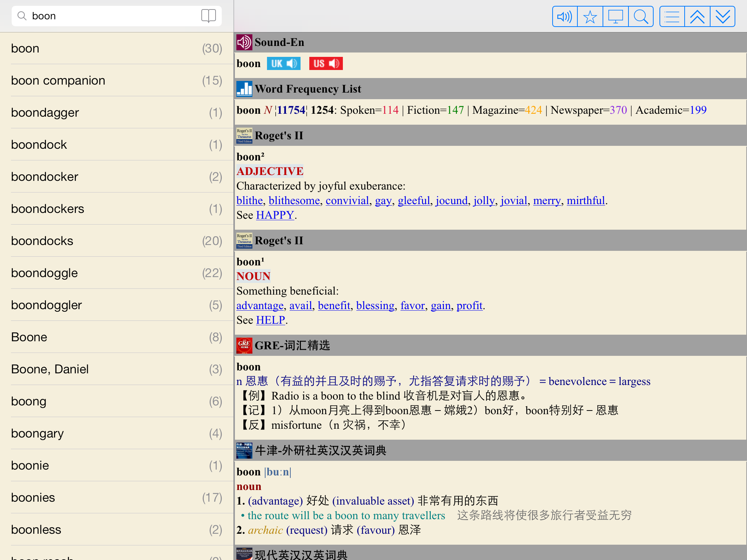Open the 'benefit' synonym link
The height and width of the screenshot is (560, 747).
[x=334, y=306]
